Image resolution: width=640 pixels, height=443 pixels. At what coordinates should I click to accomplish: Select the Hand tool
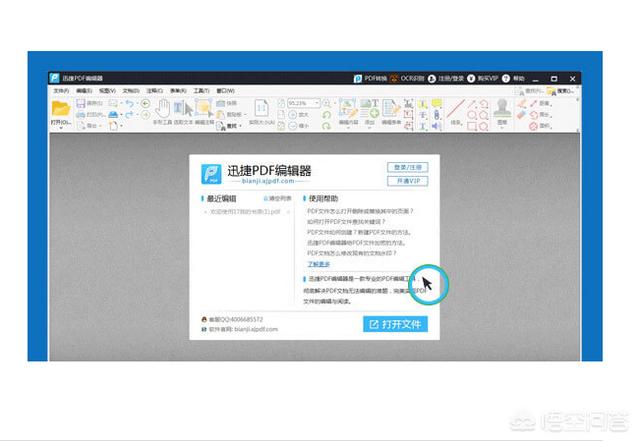(x=163, y=108)
